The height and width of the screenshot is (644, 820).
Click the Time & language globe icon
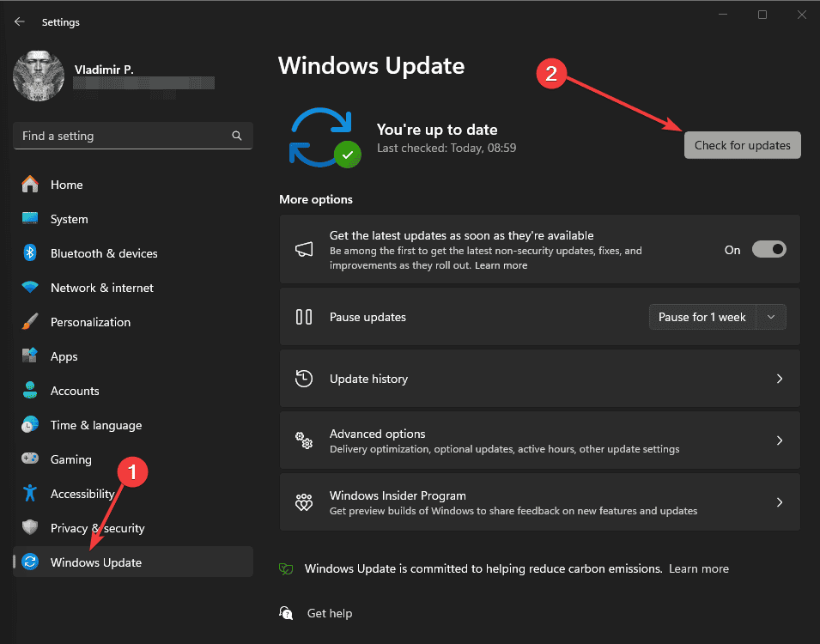[30, 424]
